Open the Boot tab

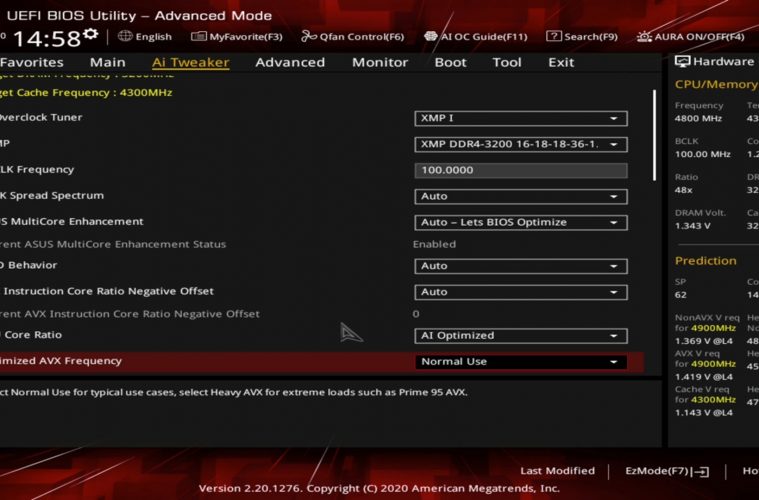[451, 62]
